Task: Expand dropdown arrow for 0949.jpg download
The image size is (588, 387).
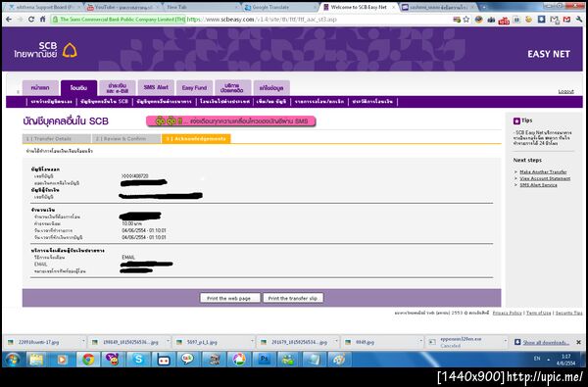Action: (x=421, y=341)
